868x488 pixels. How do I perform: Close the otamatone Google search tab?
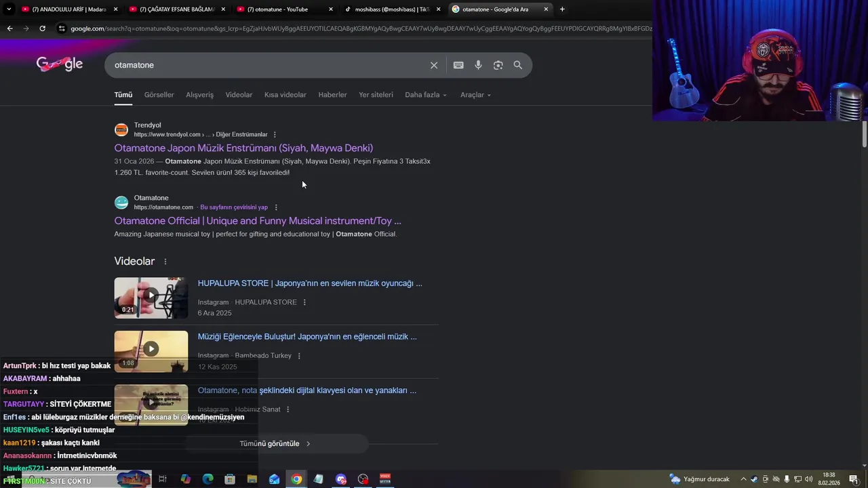pyautogui.click(x=546, y=9)
